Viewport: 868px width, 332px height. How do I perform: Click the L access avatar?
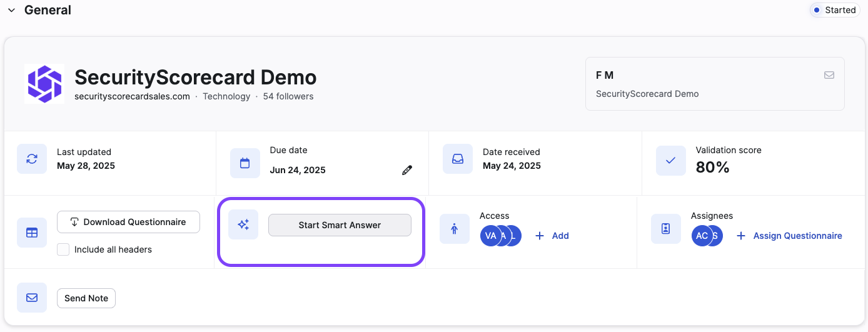click(514, 236)
